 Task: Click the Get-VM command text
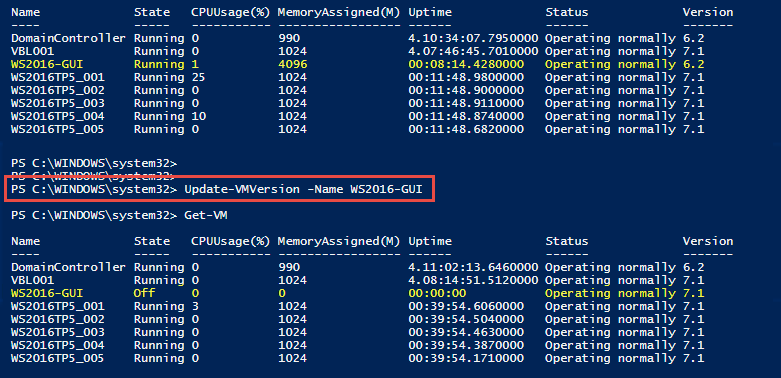coord(206,216)
